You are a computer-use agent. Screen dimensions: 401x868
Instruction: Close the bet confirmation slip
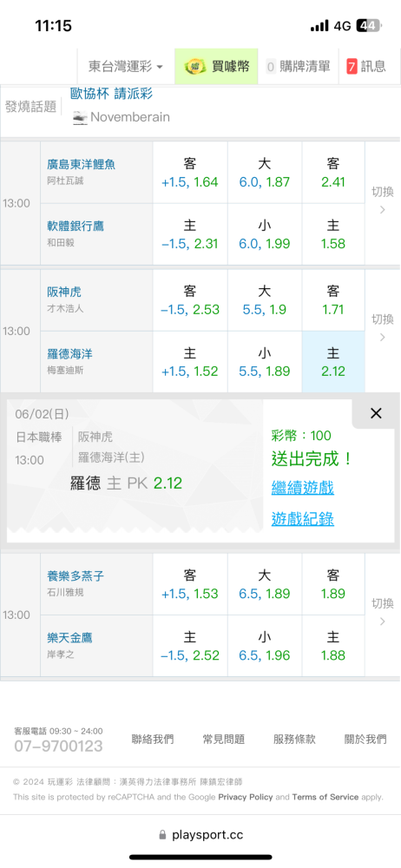376,413
